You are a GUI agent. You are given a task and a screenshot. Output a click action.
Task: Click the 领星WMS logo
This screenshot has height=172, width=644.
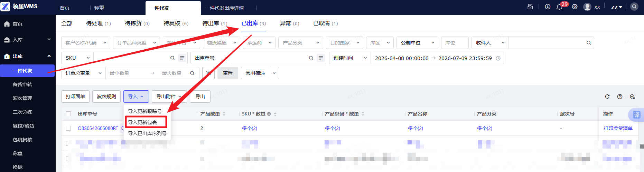click(19, 6)
